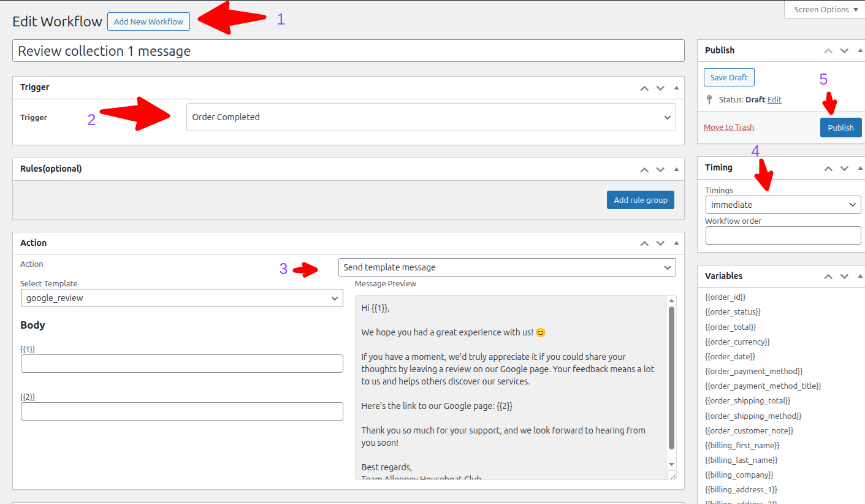Collapse the Variables panel

pyautogui.click(x=860, y=275)
